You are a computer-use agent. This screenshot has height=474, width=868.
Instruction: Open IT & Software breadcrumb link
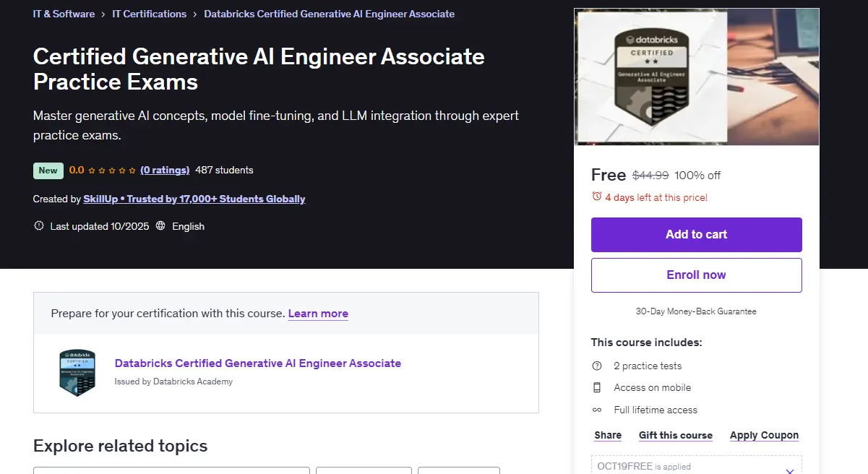(64, 14)
